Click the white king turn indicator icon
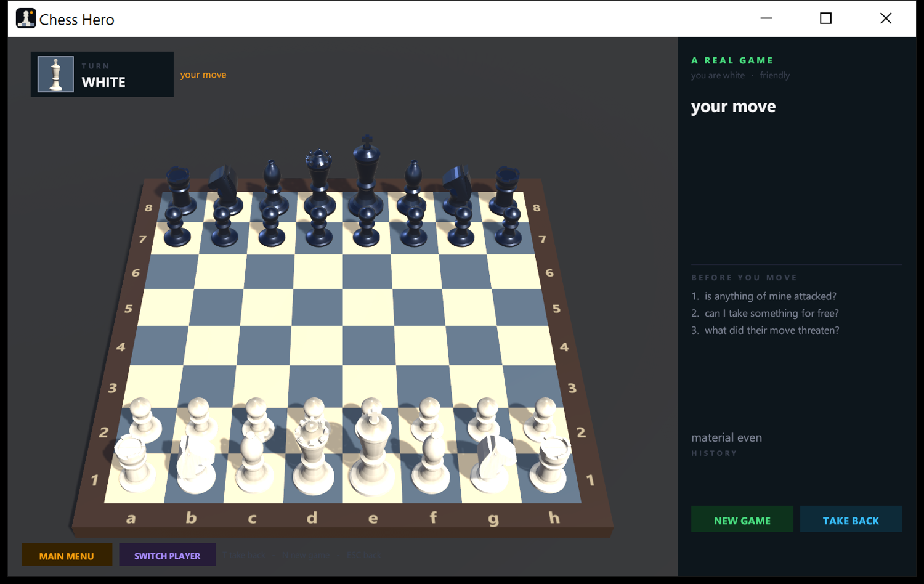 tap(55, 75)
